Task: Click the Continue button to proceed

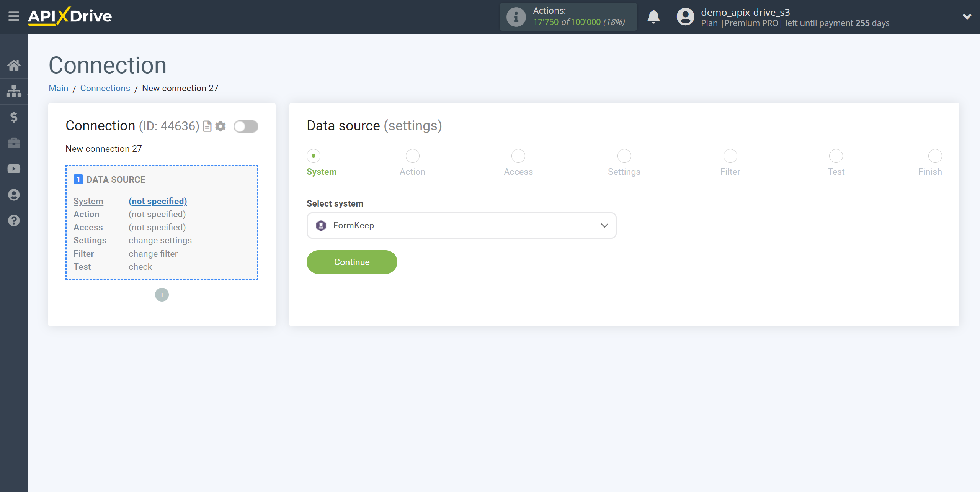Action: pos(351,262)
